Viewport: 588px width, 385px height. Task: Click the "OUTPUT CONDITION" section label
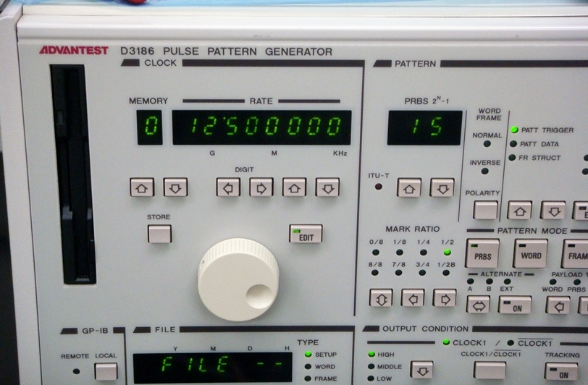[x=425, y=329]
